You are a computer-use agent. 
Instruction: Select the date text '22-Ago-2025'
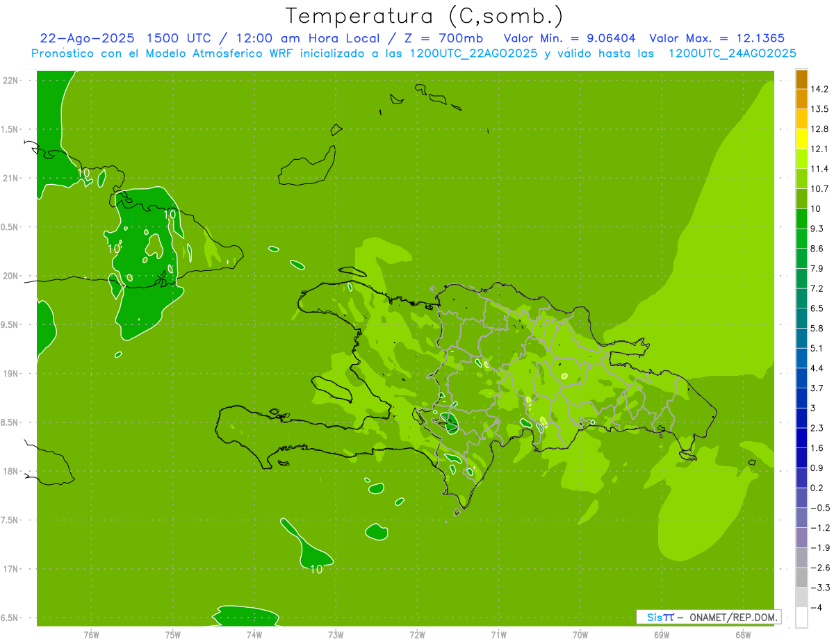click(x=87, y=38)
